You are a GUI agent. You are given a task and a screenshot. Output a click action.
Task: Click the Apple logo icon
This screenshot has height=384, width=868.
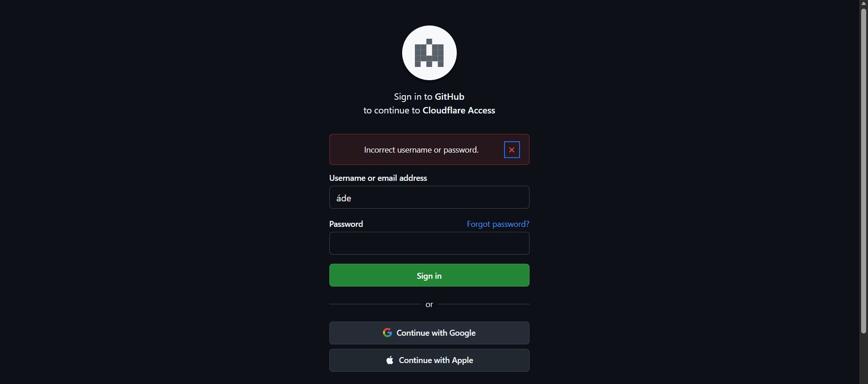(x=390, y=360)
